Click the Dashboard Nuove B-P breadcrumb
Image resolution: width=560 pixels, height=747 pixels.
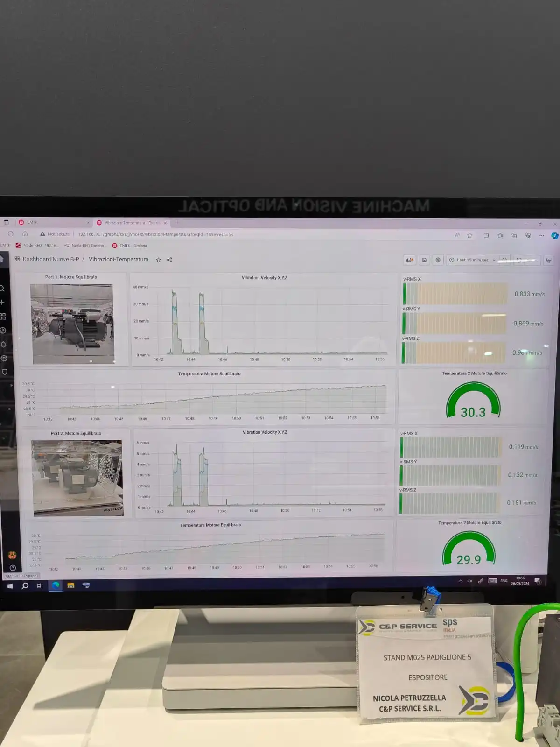[51, 259]
